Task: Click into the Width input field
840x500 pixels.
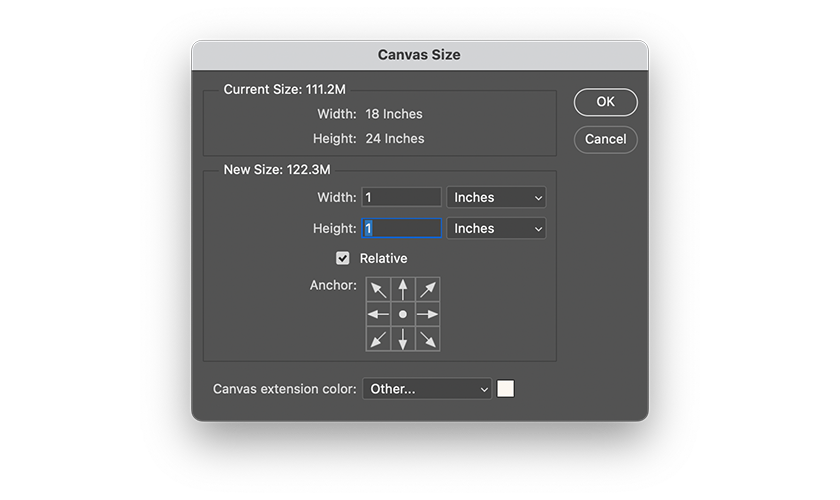Action: tap(402, 198)
